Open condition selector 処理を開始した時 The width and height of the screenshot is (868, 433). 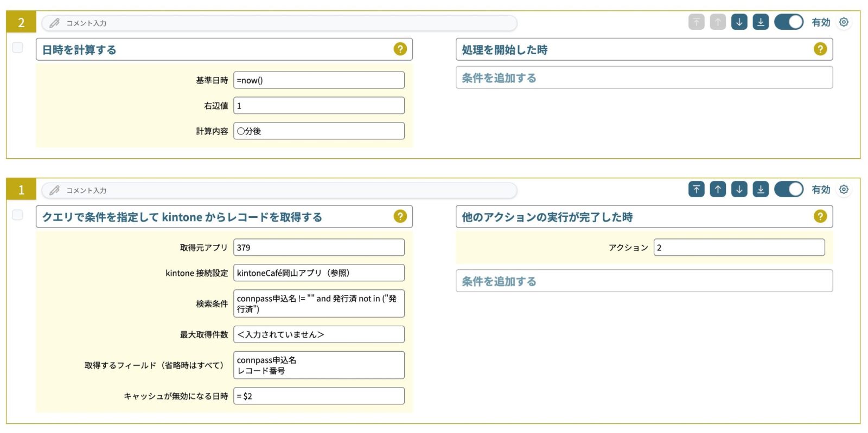click(644, 49)
